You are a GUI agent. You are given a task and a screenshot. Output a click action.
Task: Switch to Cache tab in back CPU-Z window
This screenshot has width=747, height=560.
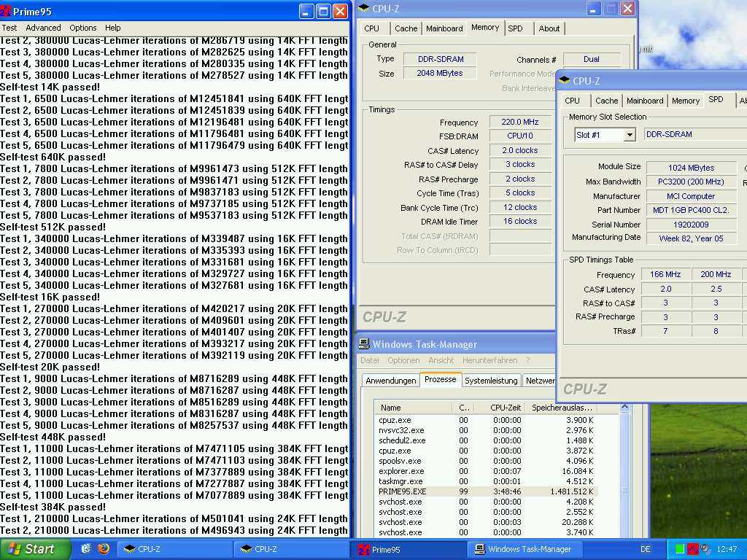[406, 28]
